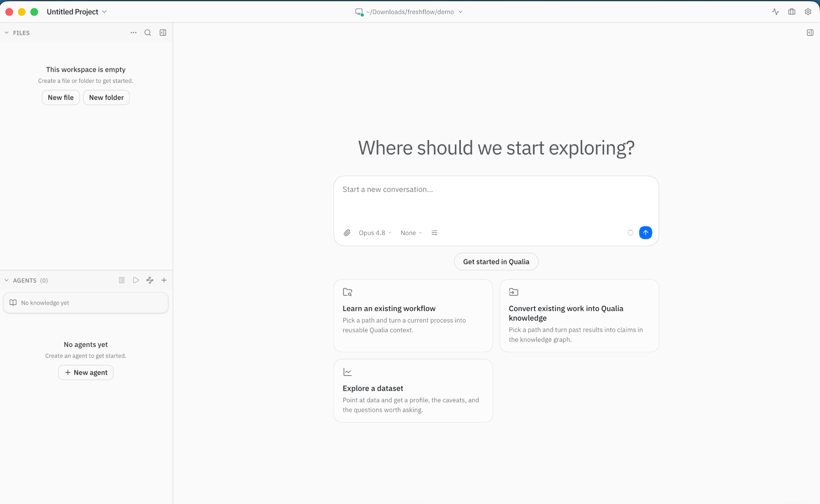
Task: Click the This workspace is empty text
Action: (x=86, y=69)
